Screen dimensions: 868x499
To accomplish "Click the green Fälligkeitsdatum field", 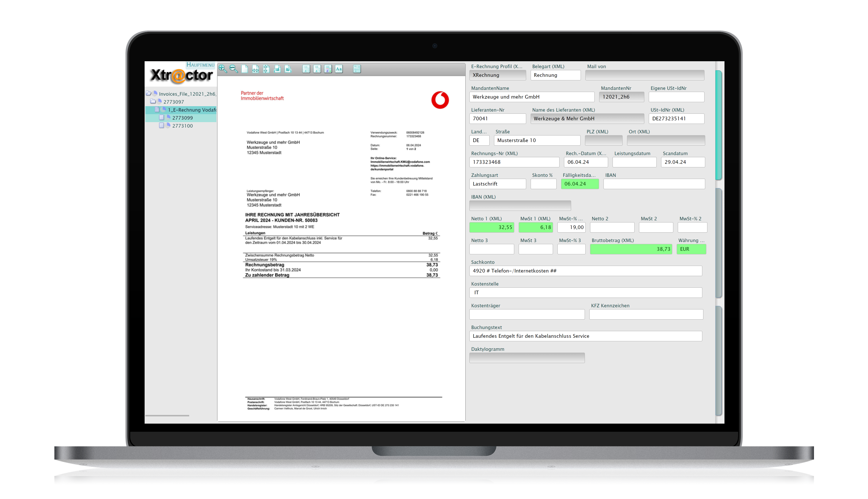I will (x=580, y=184).
